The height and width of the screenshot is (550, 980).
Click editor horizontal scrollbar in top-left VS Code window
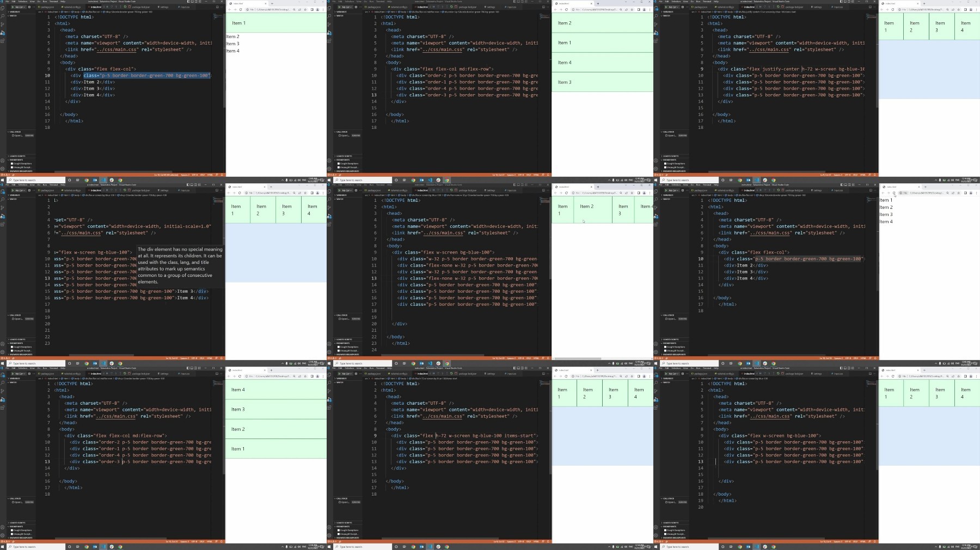[x=113, y=171]
